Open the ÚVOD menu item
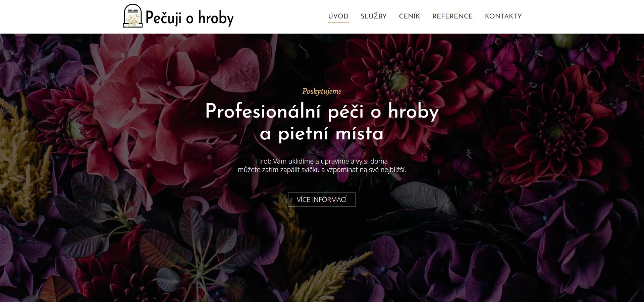 click(338, 16)
